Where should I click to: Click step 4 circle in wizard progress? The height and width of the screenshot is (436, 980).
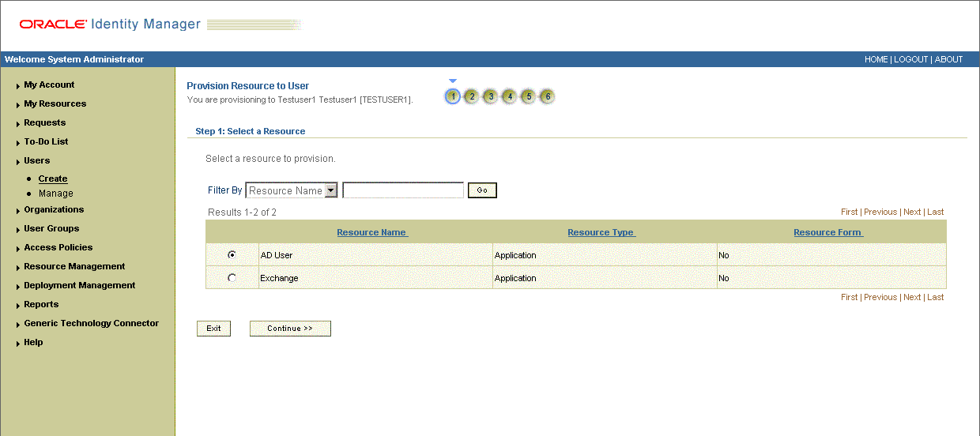click(x=510, y=97)
